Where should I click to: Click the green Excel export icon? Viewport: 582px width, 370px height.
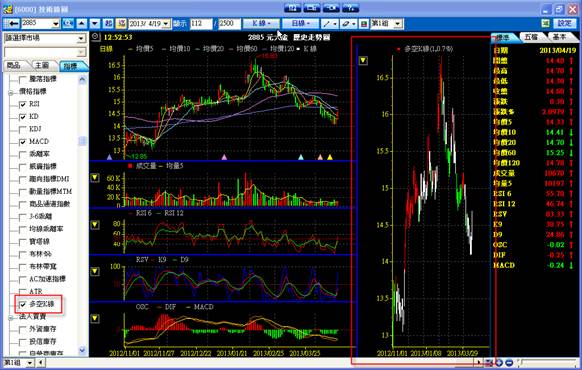pyautogui.click(x=545, y=23)
